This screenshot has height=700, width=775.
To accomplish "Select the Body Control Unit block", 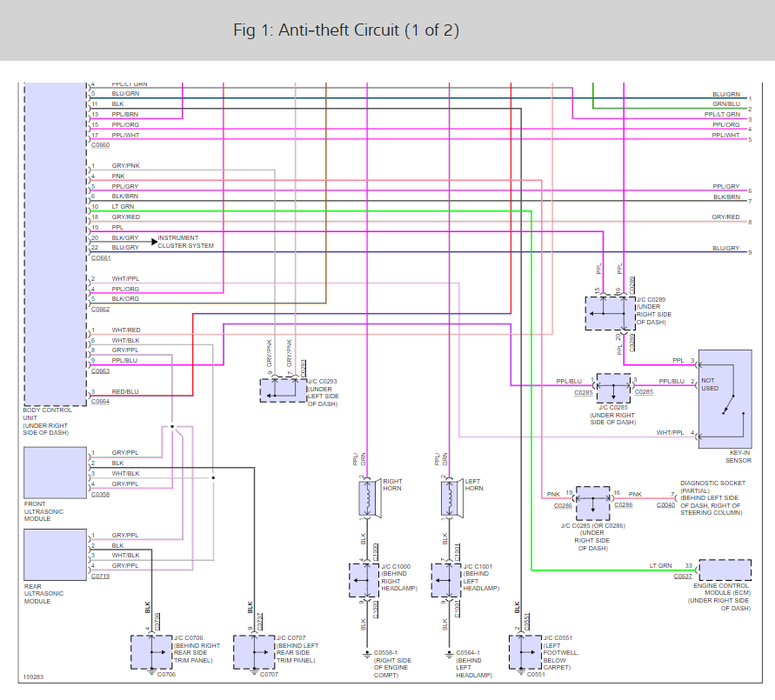I will click(x=56, y=244).
